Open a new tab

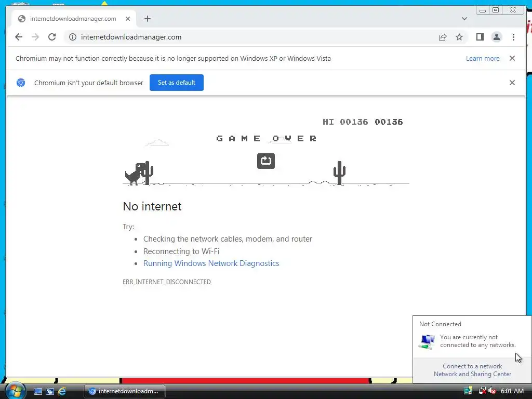point(147,19)
